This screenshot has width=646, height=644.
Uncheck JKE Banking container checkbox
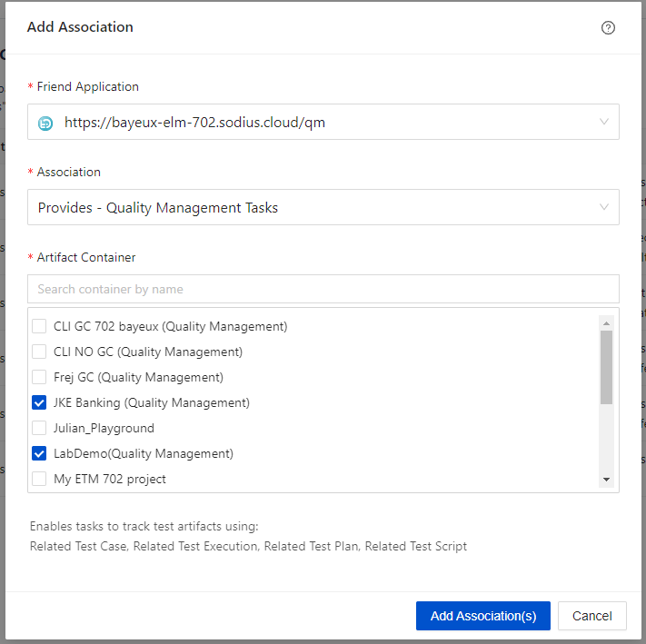(x=39, y=402)
